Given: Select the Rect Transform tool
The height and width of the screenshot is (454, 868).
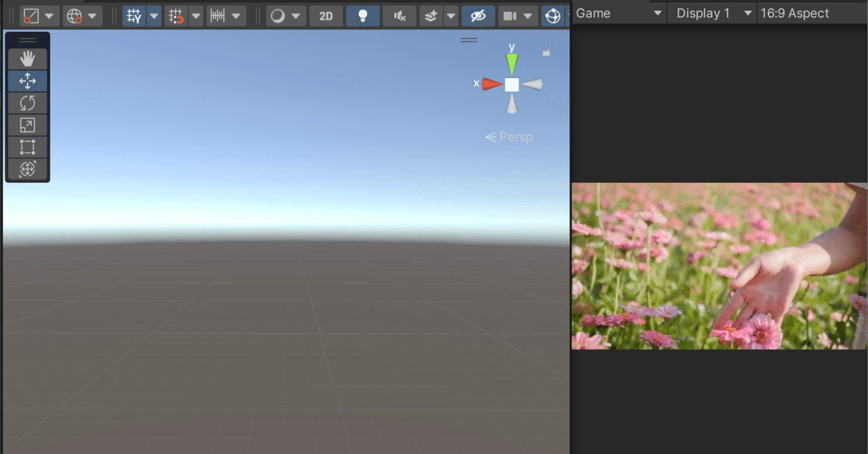Looking at the screenshot, I should point(27,147).
